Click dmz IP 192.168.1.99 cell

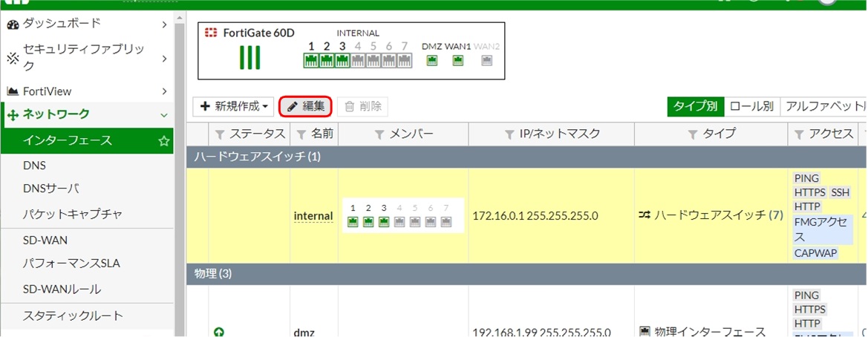[x=541, y=333]
